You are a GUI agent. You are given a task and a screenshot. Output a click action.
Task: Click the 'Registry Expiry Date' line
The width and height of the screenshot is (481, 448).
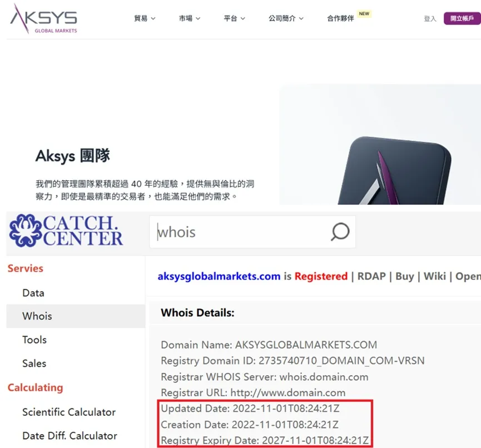(265, 440)
